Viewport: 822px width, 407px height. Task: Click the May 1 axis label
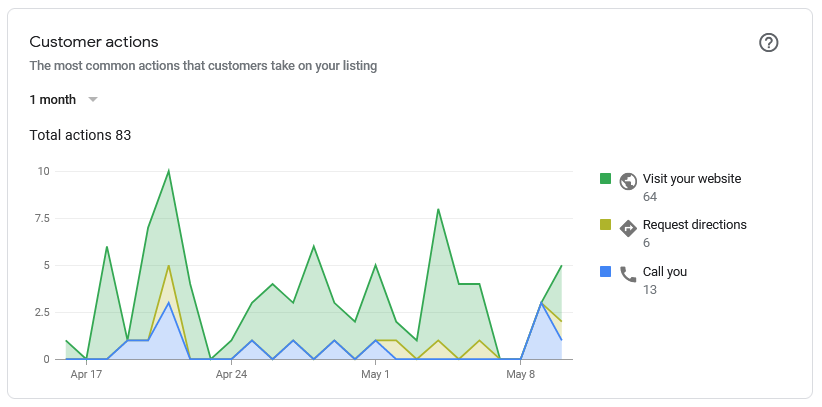pos(375,375)
